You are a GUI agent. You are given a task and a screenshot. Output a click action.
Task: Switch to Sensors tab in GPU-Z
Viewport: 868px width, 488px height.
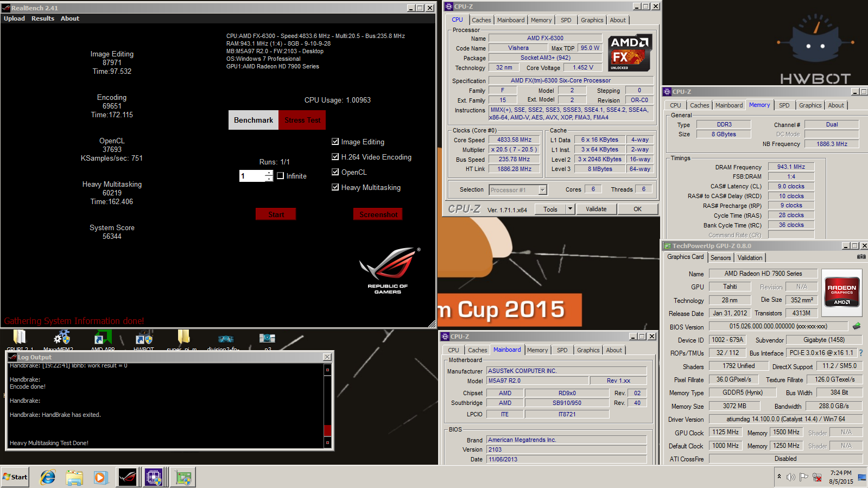[x=720, y=258]
